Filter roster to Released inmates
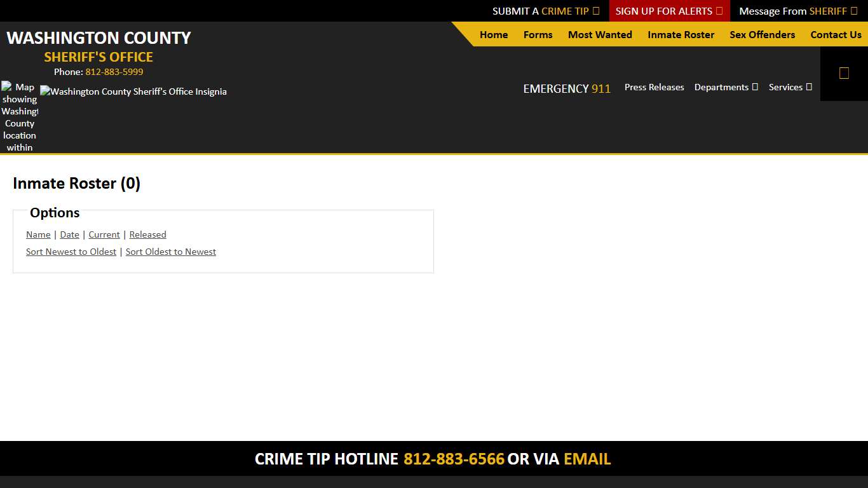 click(x=147, y=234)
